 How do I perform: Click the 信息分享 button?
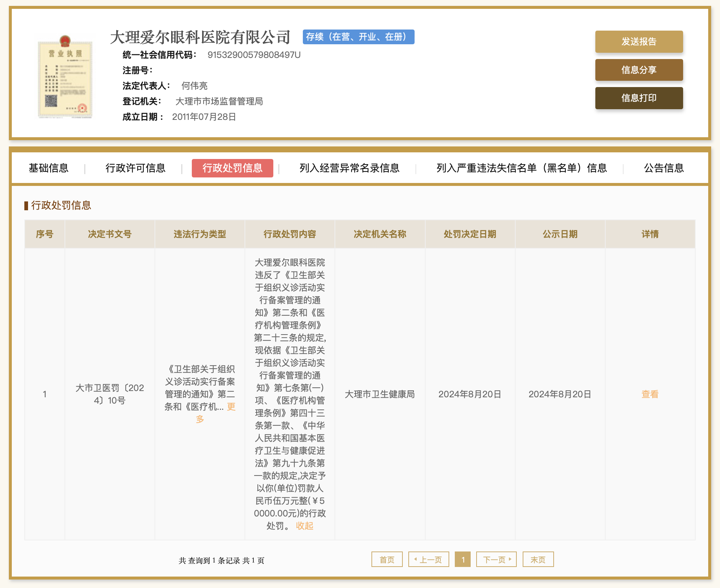click(638, 70)
